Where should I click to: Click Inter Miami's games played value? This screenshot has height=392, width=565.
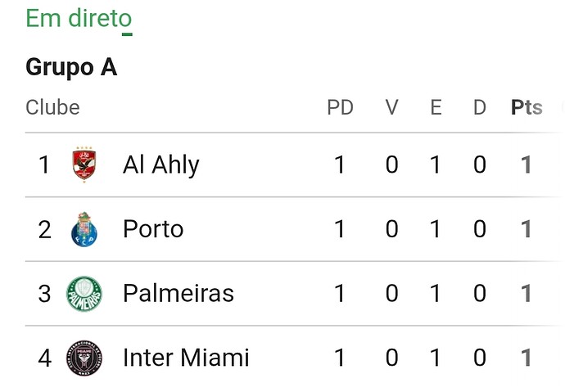tap(340, 358)
